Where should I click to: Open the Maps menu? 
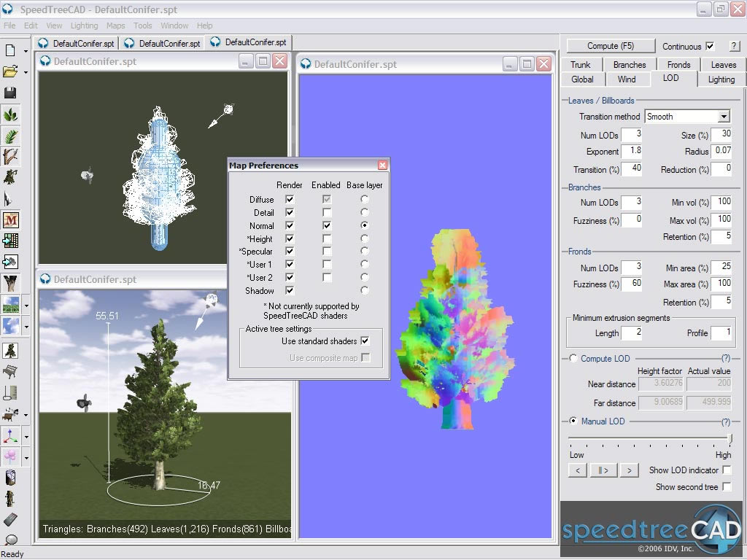point(115,26)
